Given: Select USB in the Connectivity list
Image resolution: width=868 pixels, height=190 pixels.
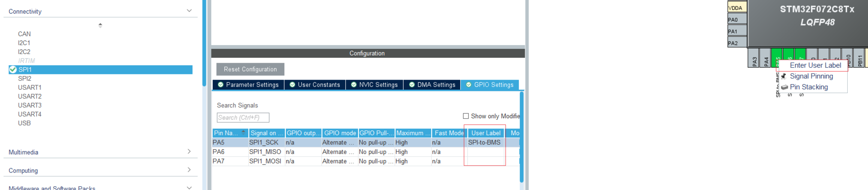Looking at the screenshot, I should coord(24,123).
